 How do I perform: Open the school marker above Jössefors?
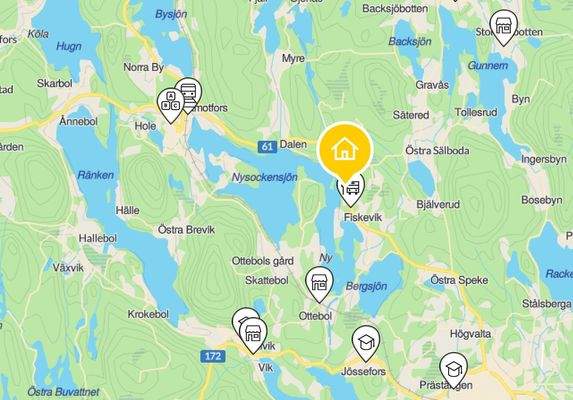tap(366, 343)
